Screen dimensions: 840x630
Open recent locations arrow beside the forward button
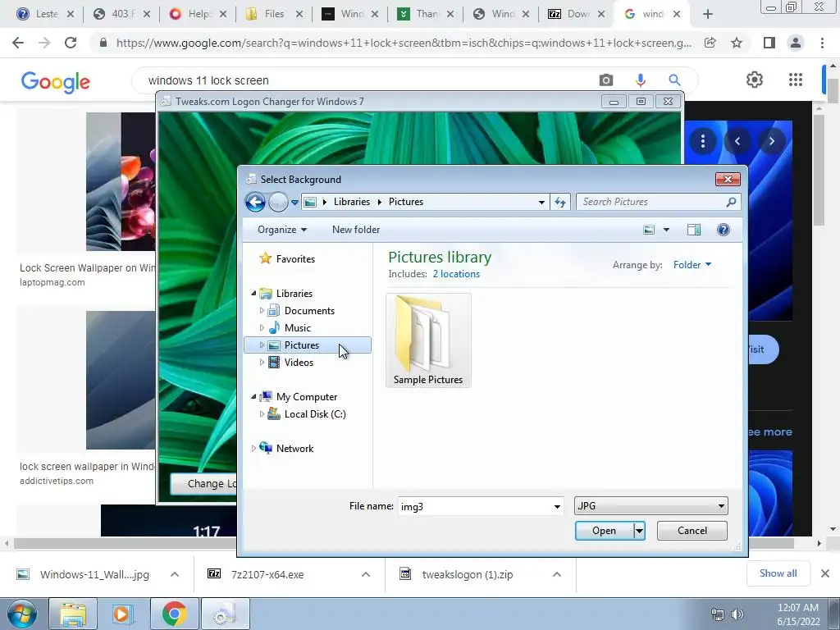[x=294, y=203]
